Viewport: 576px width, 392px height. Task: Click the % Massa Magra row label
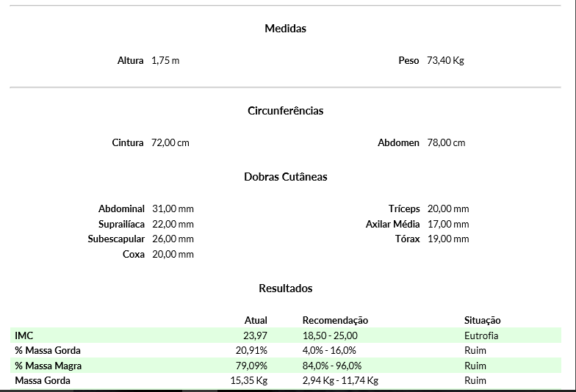48,366
